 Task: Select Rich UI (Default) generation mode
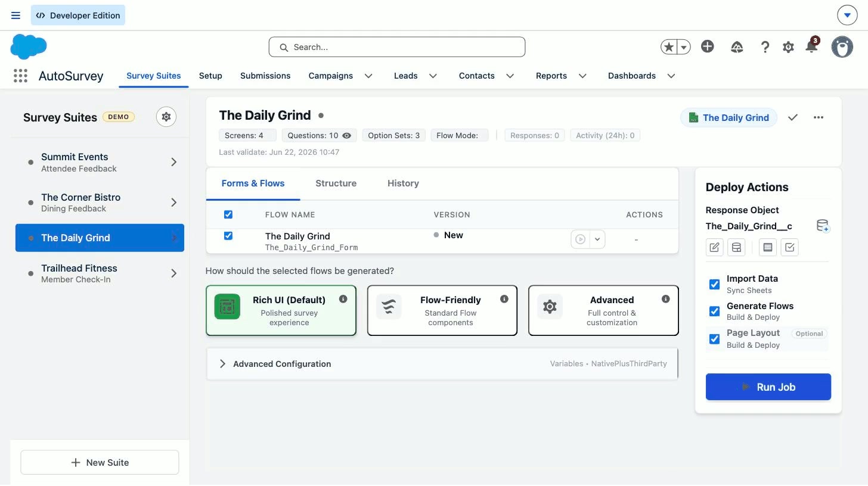pos(281,310)
